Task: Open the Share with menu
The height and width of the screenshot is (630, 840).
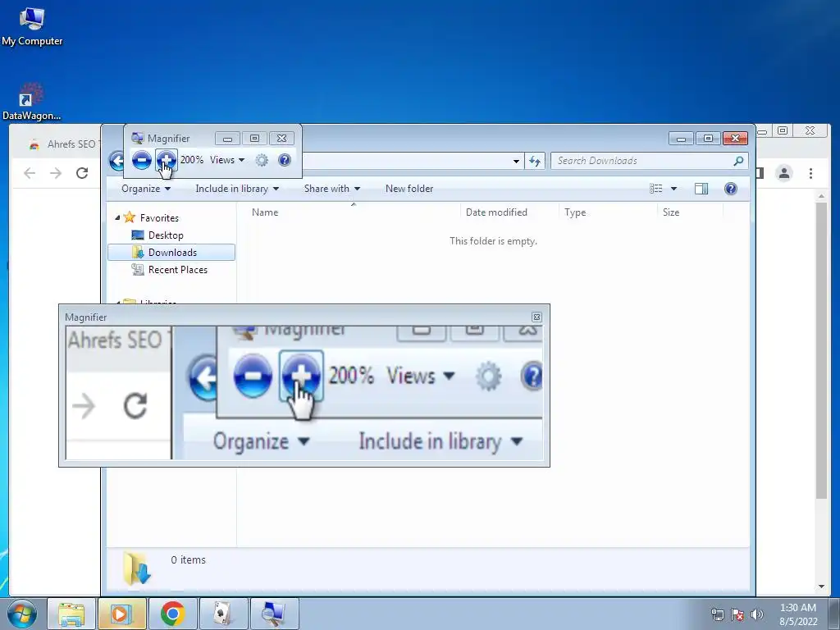Action: (332, 189)
